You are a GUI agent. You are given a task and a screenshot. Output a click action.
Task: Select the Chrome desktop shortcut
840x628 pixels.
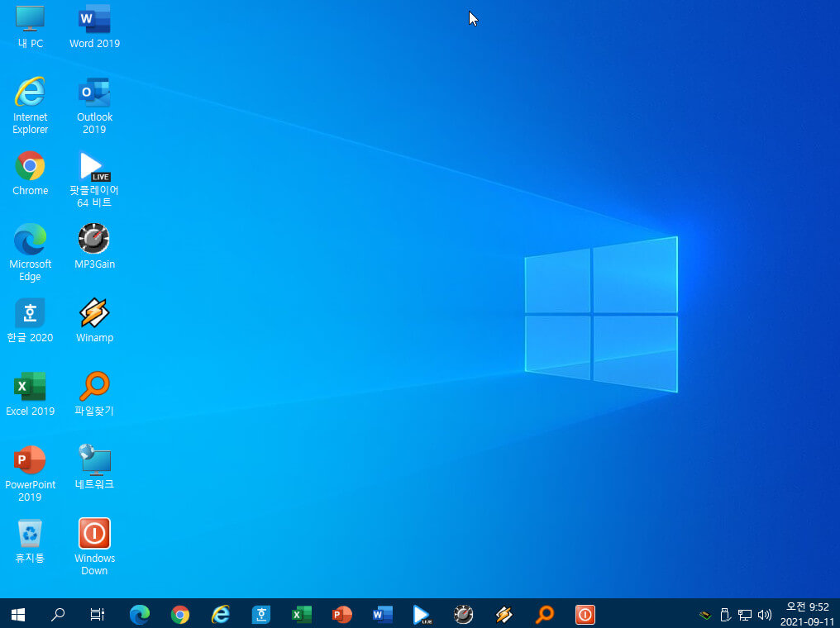30,174
